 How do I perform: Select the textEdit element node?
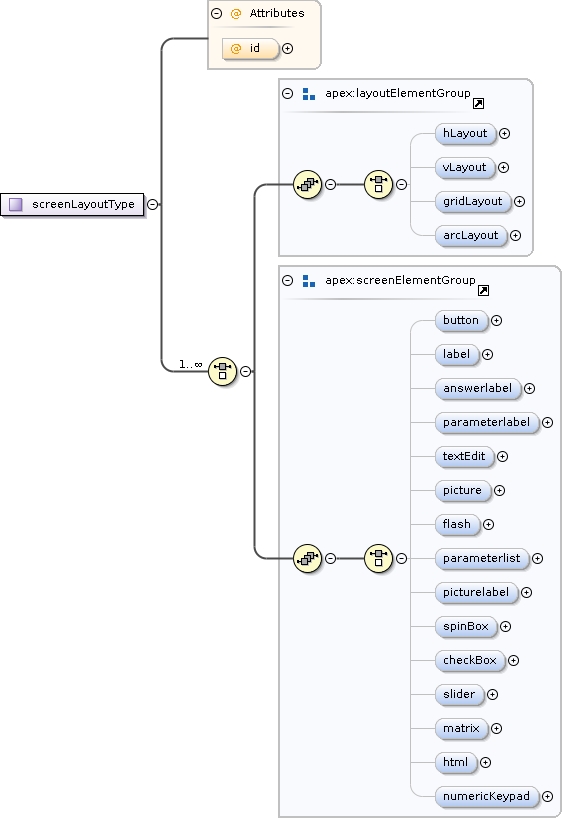click(464, 457)
